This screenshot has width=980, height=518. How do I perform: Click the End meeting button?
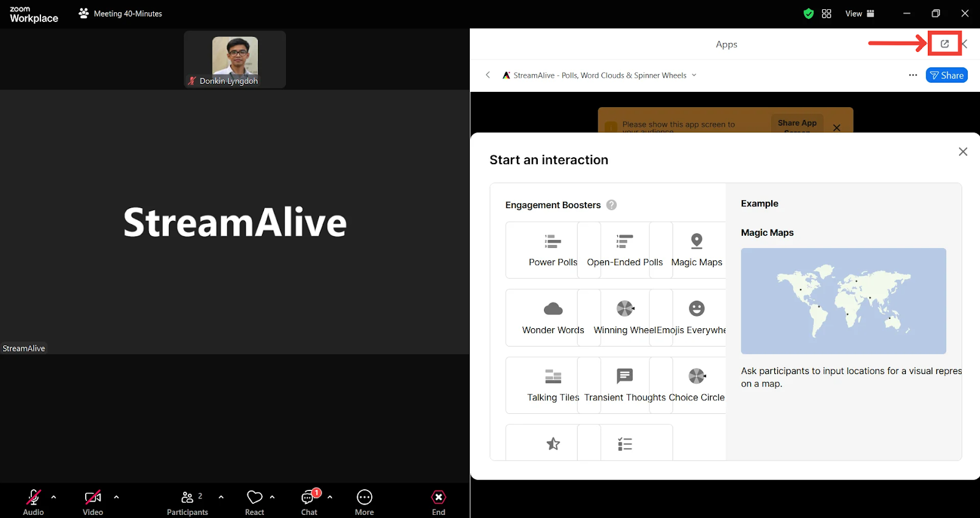[439, 502]
